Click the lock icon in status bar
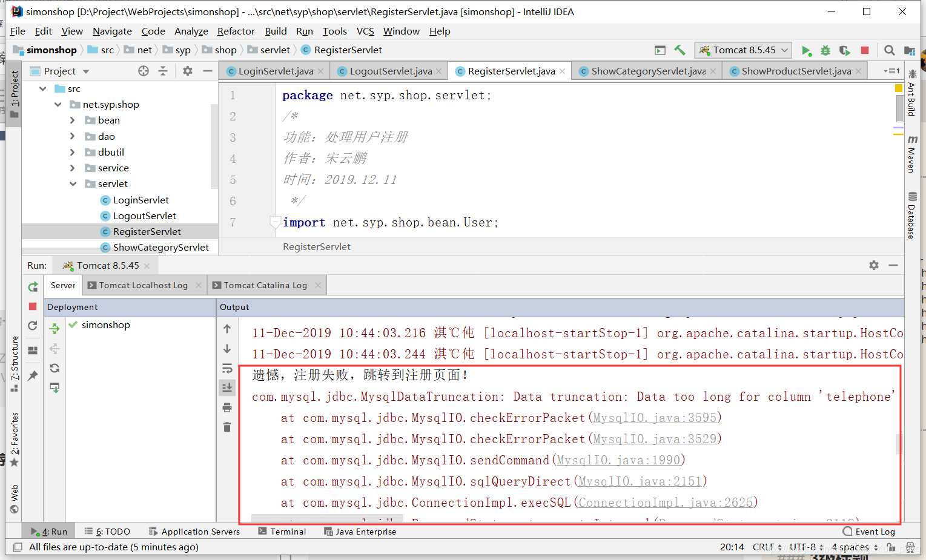Viewport: 926px width, 560px height. coord(891,547)
